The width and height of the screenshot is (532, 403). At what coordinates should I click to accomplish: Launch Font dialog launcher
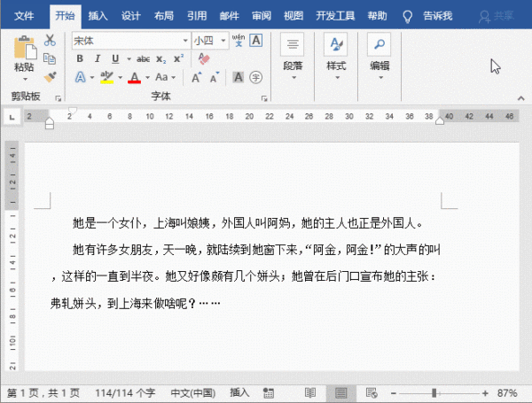264,98
